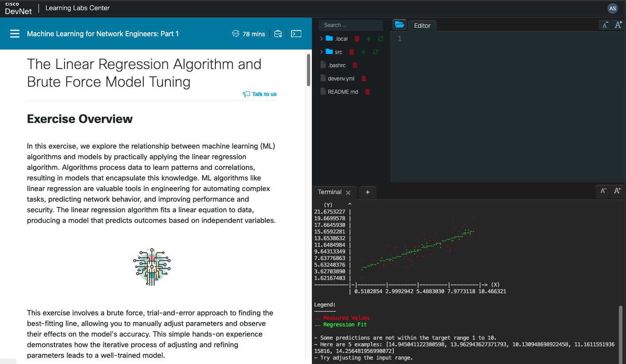Open a terminal via the top bar terminal icon

click(296, 34)
